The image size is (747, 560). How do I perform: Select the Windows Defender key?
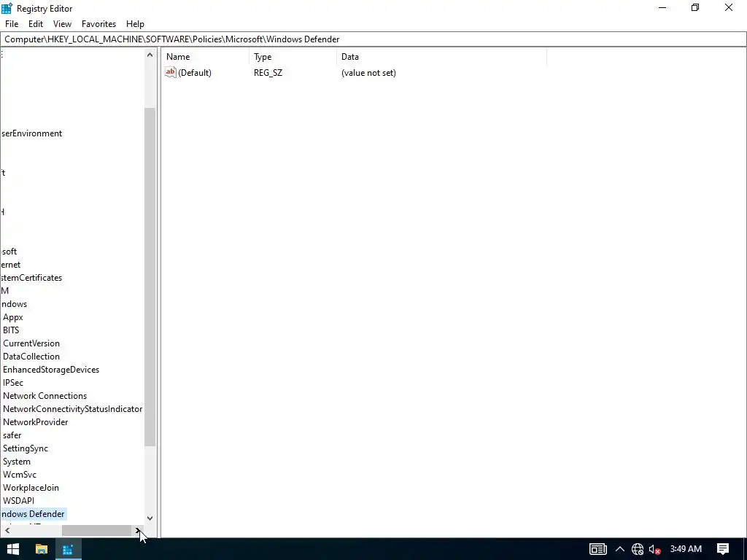point(33,514)
